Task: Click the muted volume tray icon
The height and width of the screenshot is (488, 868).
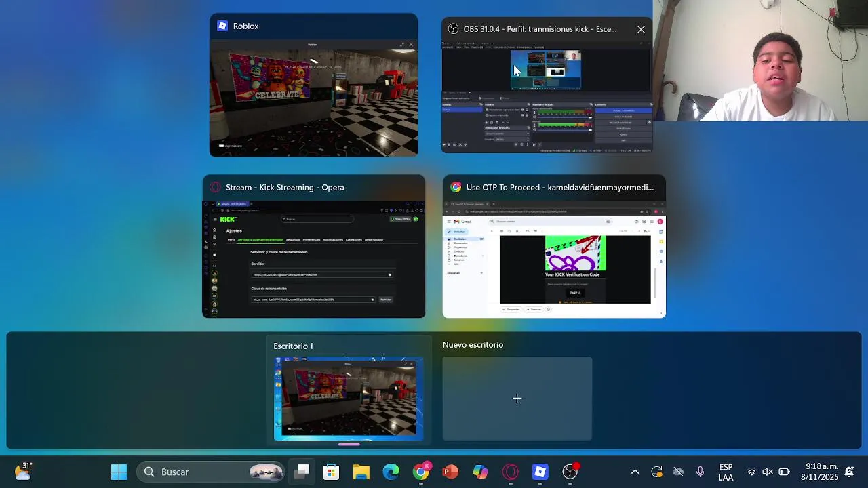Action: tap(768, 472)
